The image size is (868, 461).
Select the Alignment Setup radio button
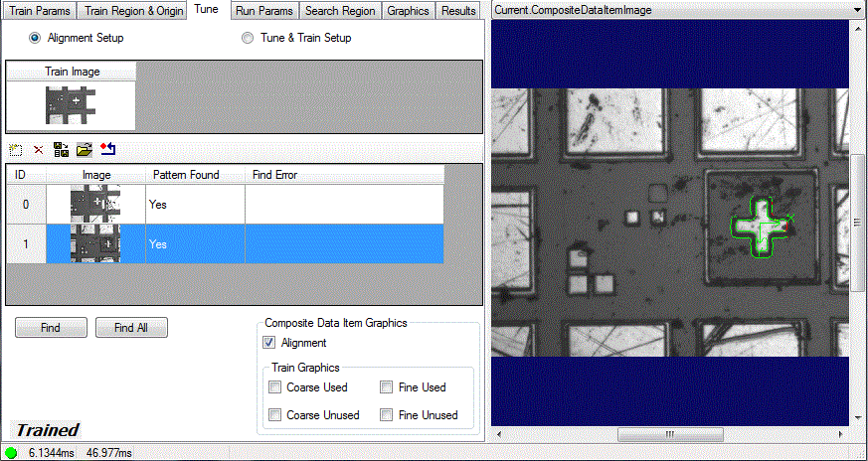pyautogui.click(x=35, y=38)
